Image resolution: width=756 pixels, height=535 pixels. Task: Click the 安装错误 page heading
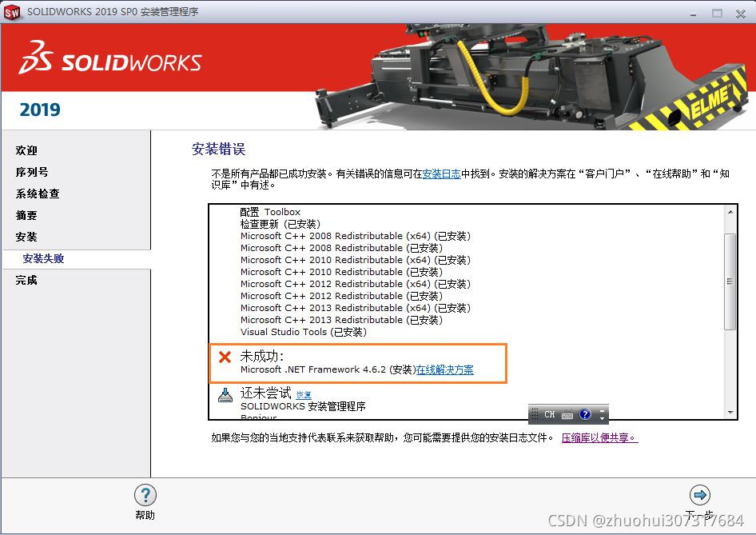(218, 149)
